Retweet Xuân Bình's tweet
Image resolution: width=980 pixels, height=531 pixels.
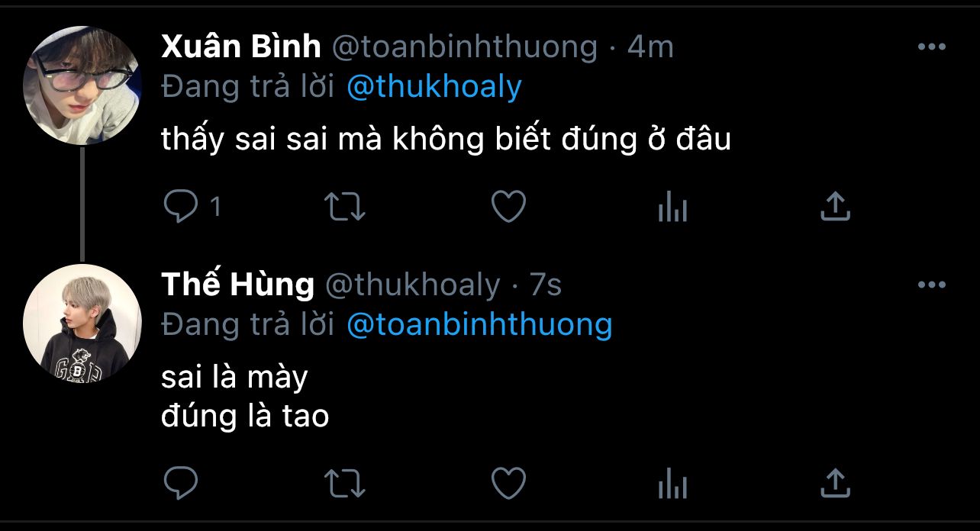[x=345, y=207]
